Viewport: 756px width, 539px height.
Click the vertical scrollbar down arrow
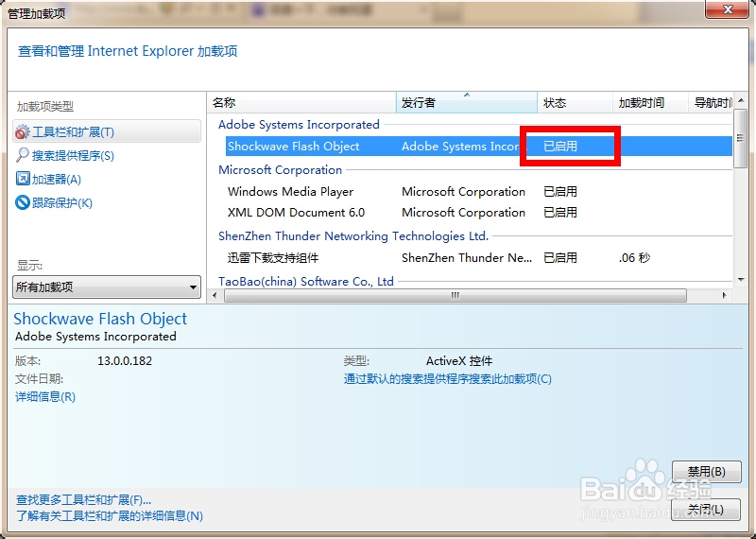point(741,280)
